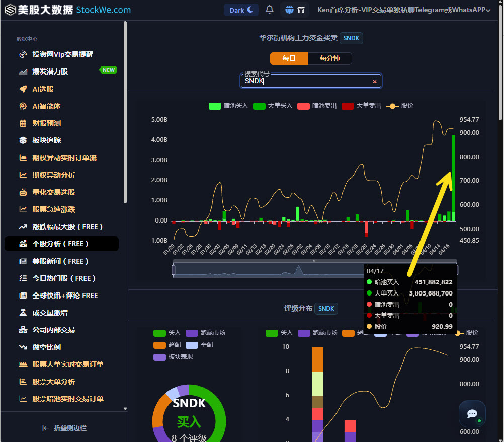This screenshot has width=504, height=442.
Task: Select the 每日 tab
Action: coord(289,58)
